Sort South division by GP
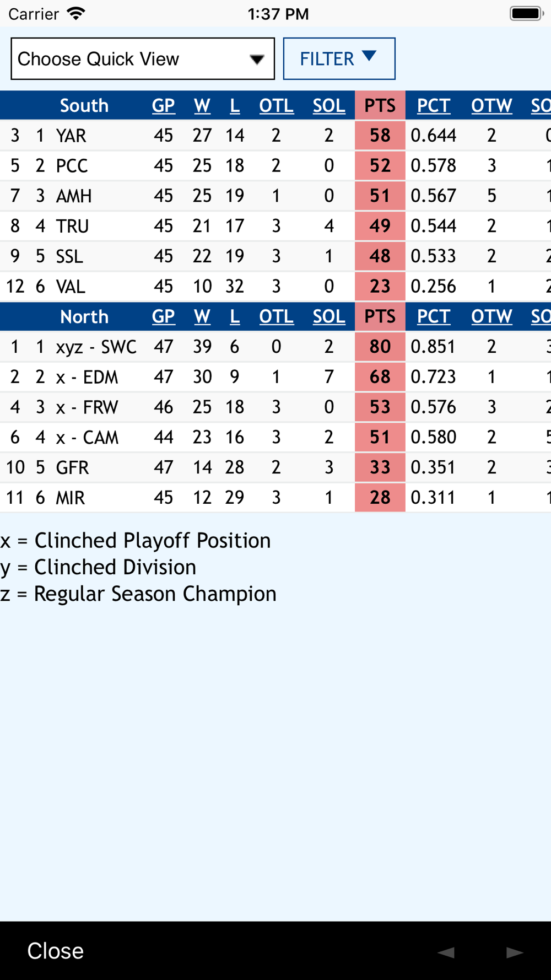This screenshot has width=551, height=980. tap(164, 106)
